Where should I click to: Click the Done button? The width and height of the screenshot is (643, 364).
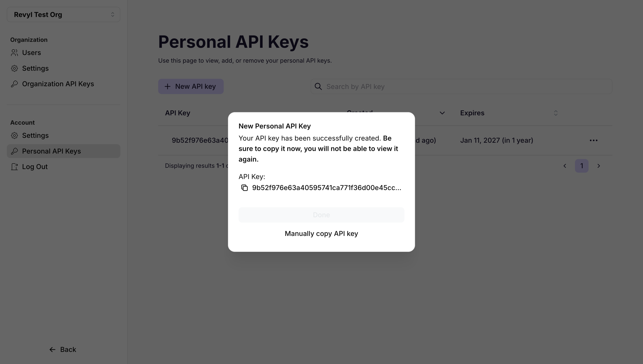pyautogui.click(x=321, y=215)
